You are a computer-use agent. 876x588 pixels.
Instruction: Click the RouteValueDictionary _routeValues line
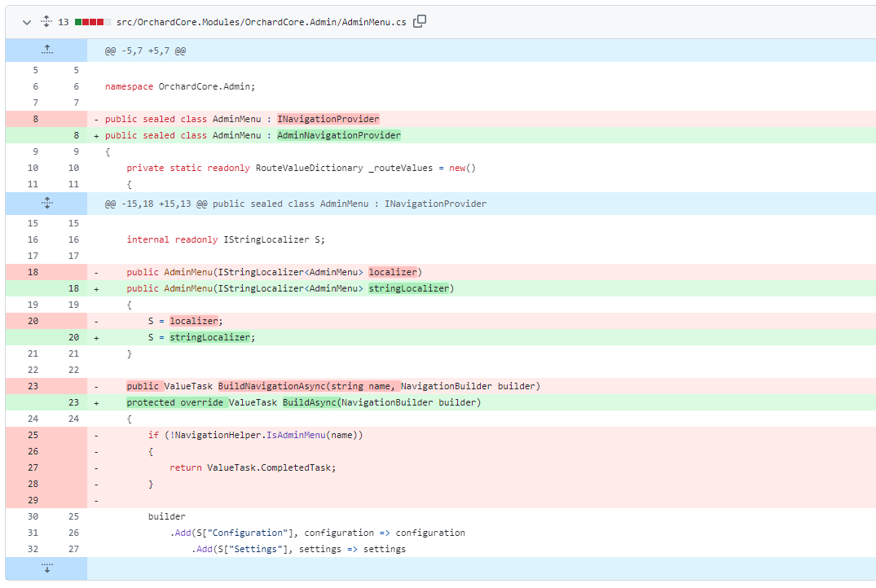(x=302, y=168)
